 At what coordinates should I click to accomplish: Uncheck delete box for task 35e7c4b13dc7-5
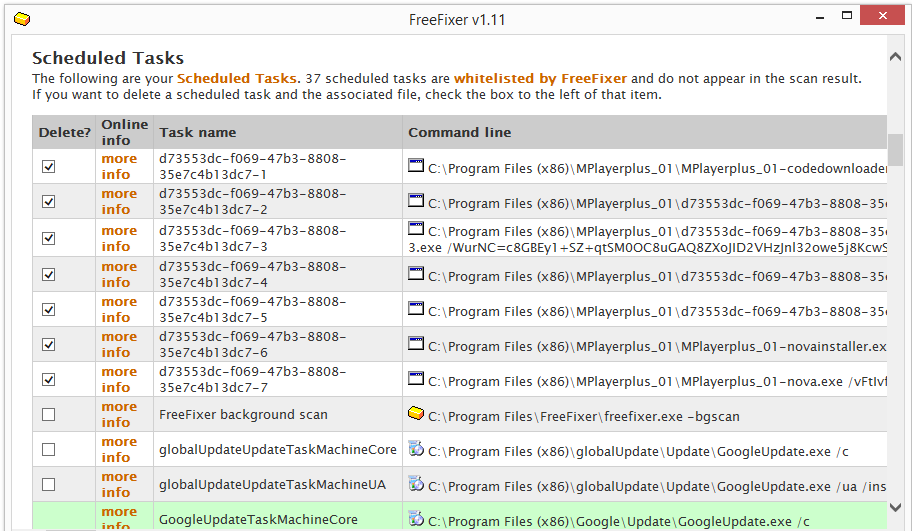click(49, 309)
